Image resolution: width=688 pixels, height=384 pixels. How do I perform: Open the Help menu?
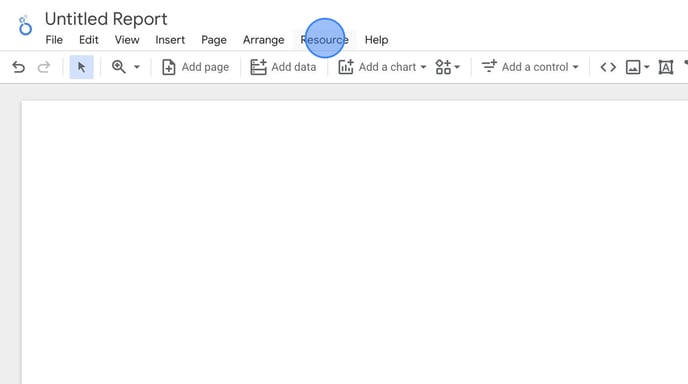376,40
